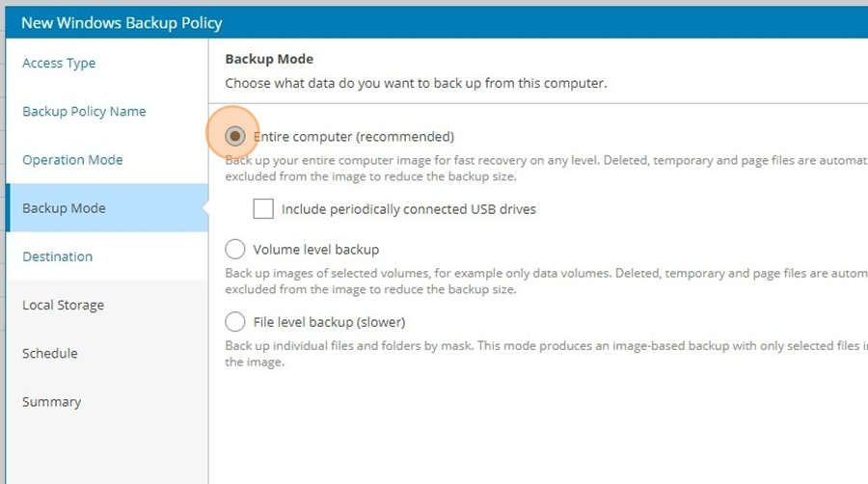Click the 'Back up images of selected volumes' description
The image size is (868, 484).
click(x=547, y=281)
